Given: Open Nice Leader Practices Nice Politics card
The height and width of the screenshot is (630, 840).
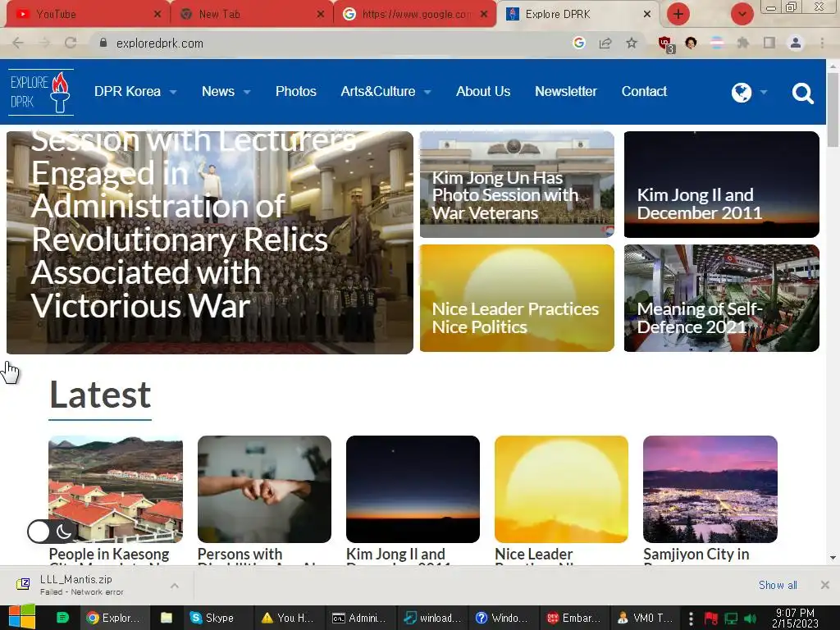Looking at the screenshot, I should [517, 299].
